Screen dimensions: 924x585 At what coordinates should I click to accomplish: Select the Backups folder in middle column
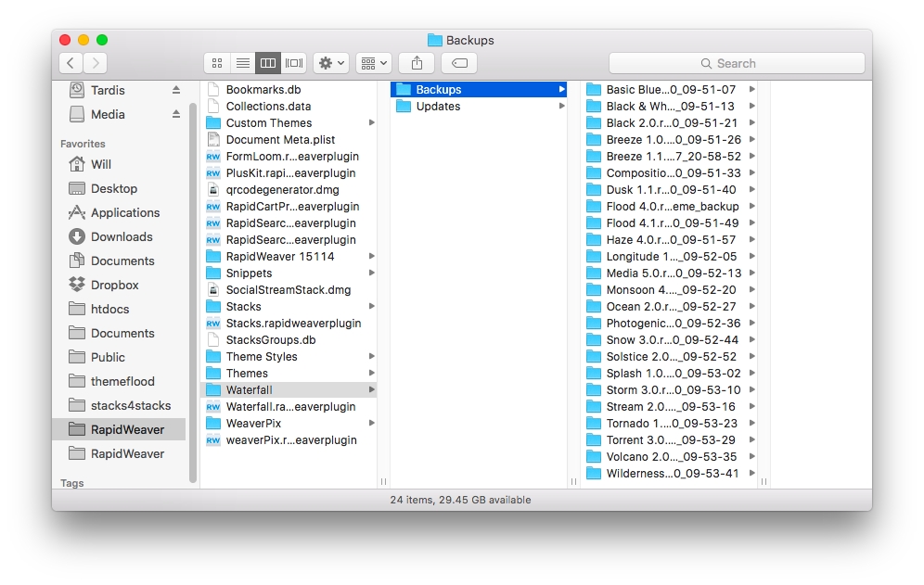coord(479,90)
